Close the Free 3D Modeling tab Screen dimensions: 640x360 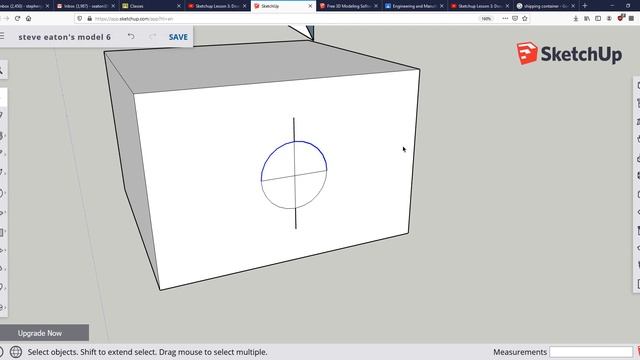(x=376, y=6)
